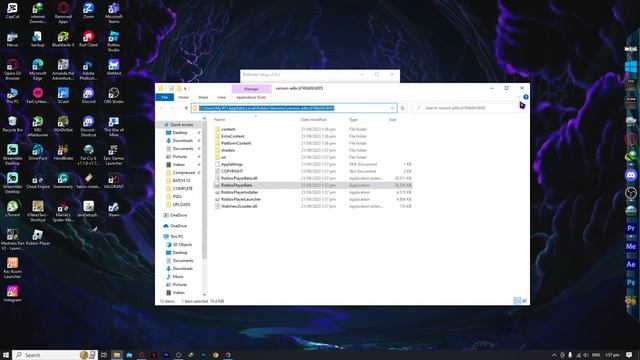Select the WebView2Loader.dll file
The width and height of the screenshot is (640, 360).
239,207
